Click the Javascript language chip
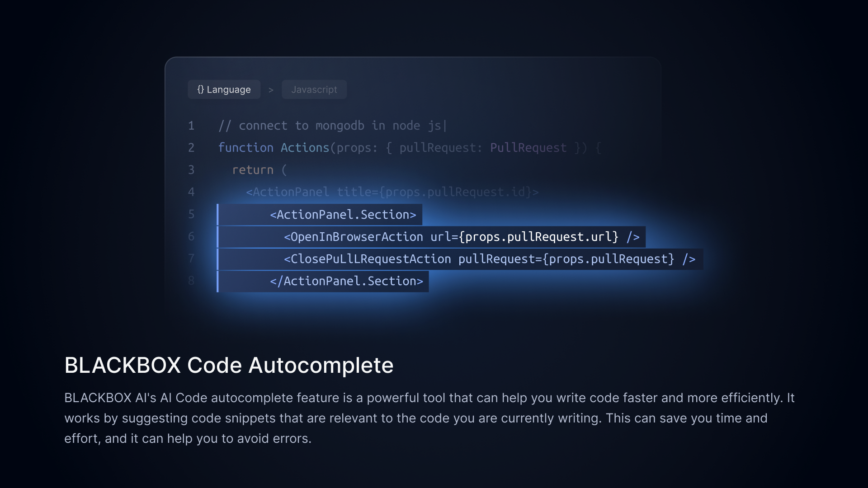Screen dimensions: 868x488 point(314,89)
